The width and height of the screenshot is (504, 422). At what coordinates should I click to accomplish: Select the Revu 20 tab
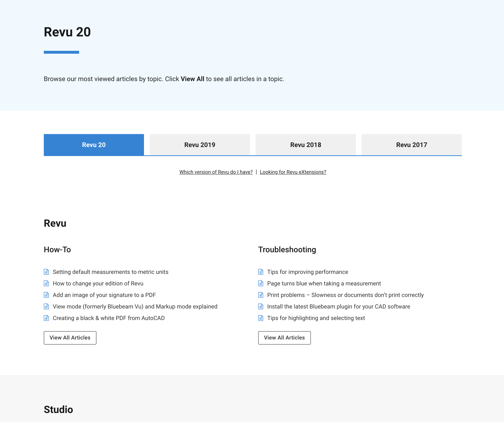[94, 145]
